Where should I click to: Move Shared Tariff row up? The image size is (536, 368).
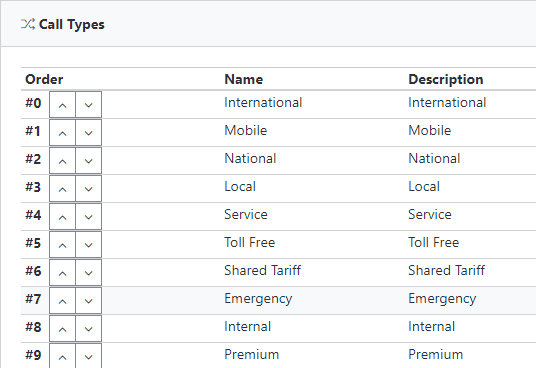tap(63, 273)
